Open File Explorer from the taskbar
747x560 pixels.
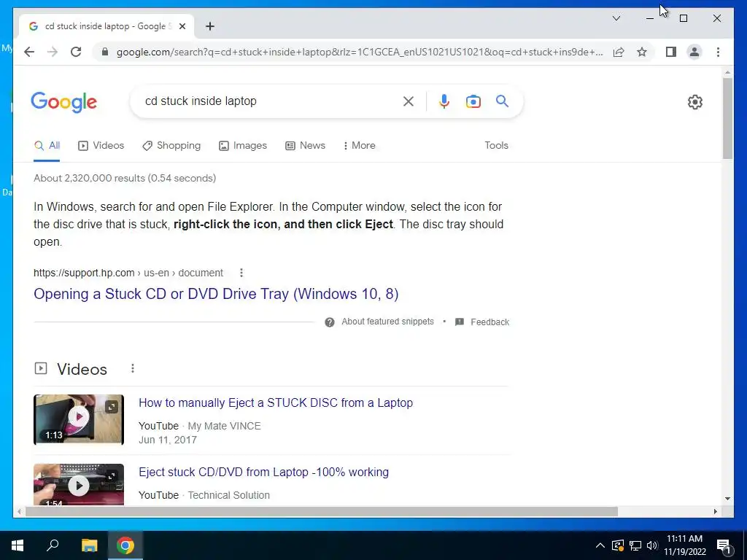point(89,545)
